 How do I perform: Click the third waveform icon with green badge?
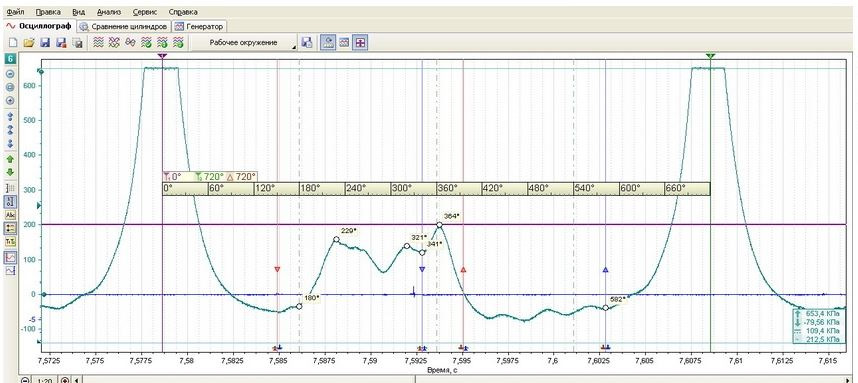point(178,43)
